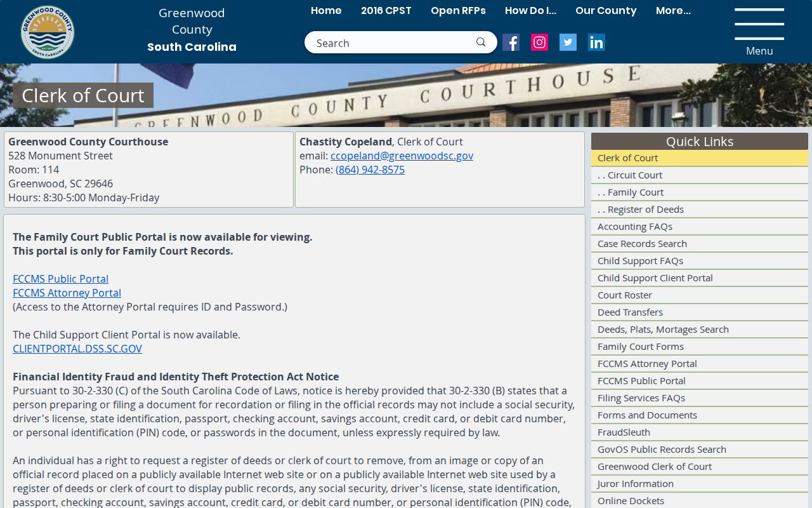Select Clerk of Court quick link

tap(700, 158)
